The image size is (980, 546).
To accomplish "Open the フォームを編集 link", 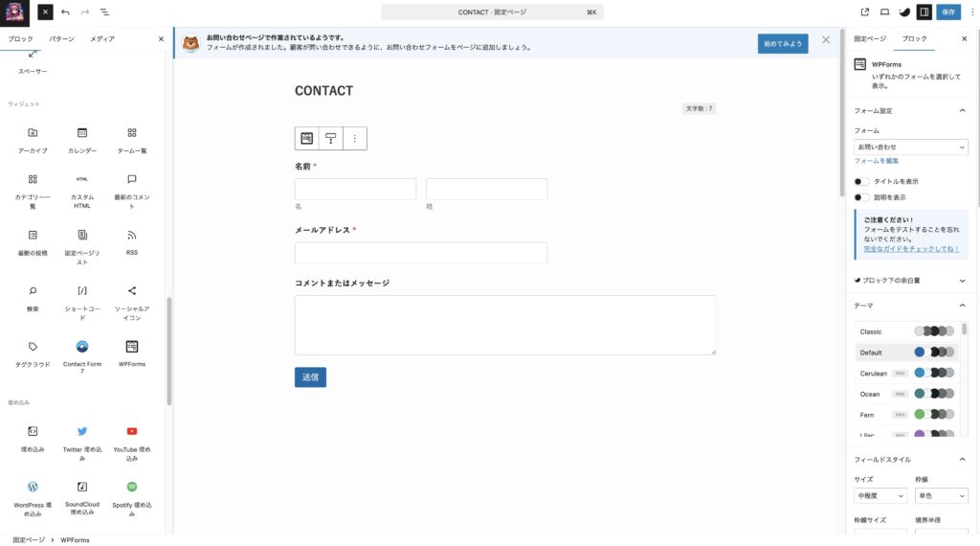I will point(876,161).
